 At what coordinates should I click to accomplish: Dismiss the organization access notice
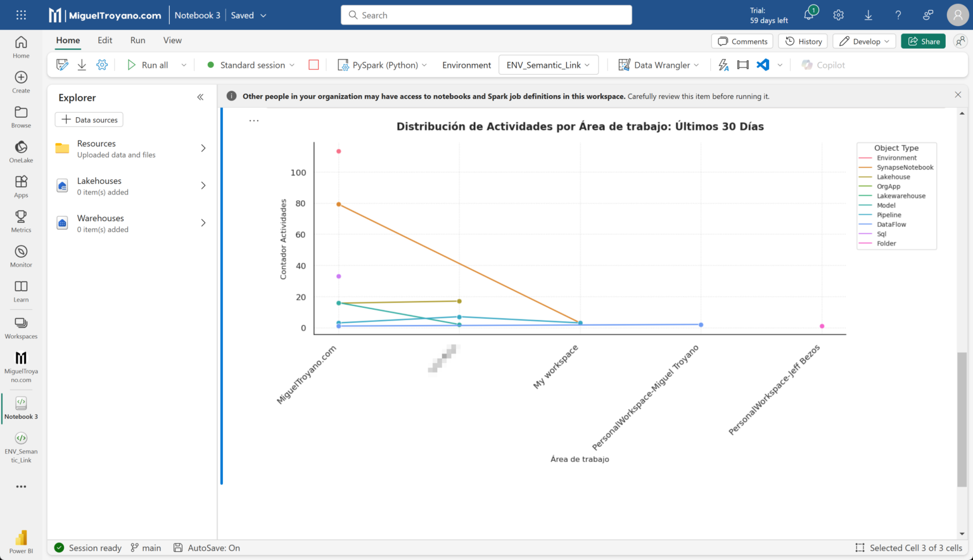pos(958,95)
